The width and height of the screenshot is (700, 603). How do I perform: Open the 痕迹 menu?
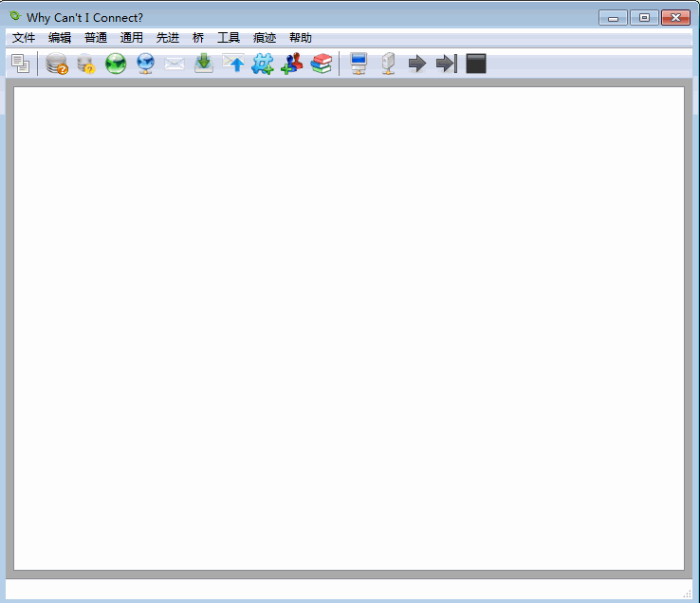tap(265, 38)
